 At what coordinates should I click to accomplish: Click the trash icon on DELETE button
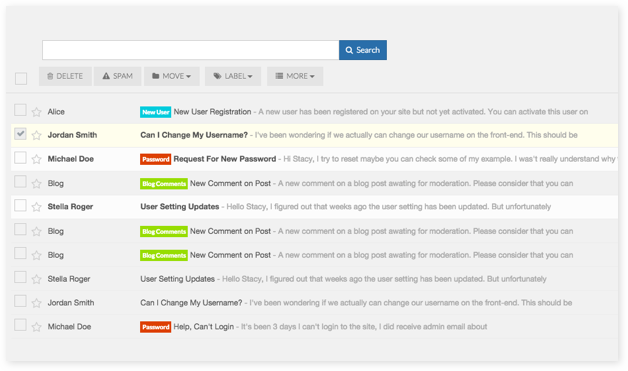coord(50,76)
